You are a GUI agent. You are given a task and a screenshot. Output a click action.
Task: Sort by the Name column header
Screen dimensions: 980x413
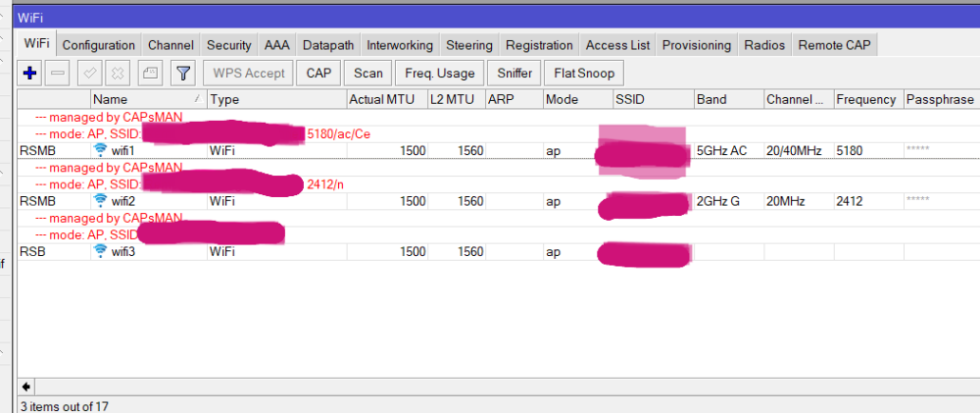147,99
